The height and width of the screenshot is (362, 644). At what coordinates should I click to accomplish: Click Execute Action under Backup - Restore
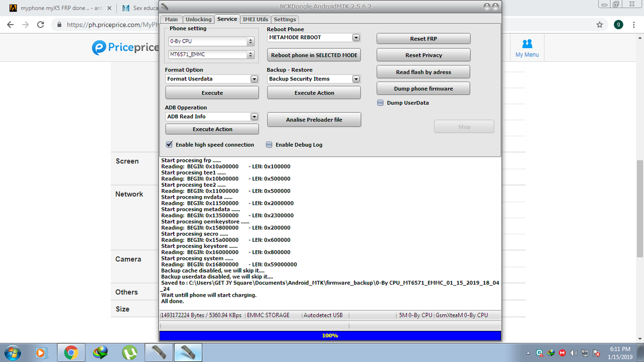[x=314, y=93]
